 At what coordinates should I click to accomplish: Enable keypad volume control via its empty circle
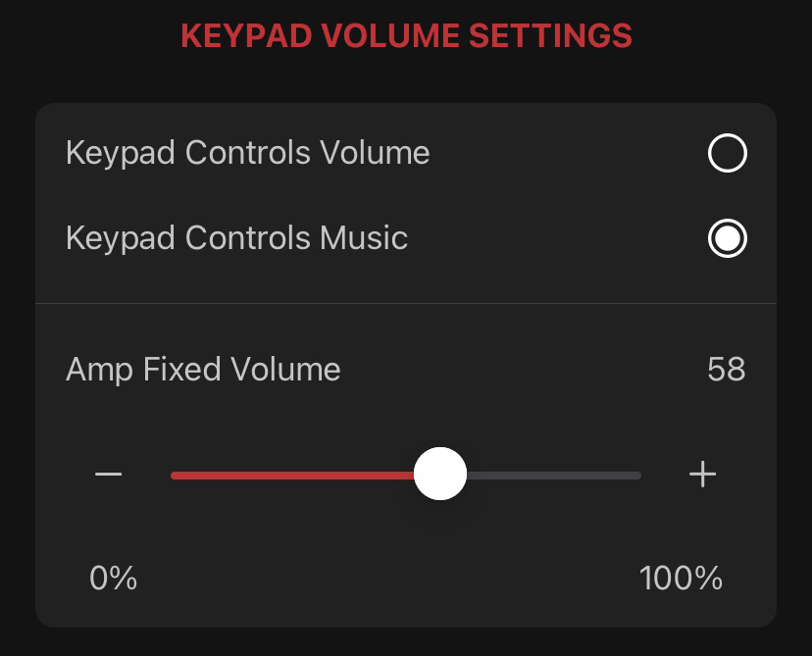point(727,153)
